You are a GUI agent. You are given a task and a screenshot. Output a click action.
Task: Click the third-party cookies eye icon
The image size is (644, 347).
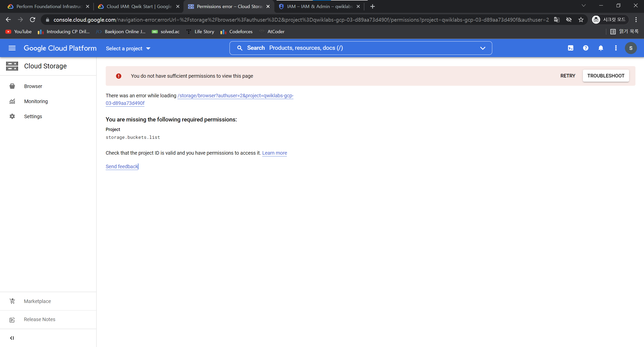tap(569, 20)
